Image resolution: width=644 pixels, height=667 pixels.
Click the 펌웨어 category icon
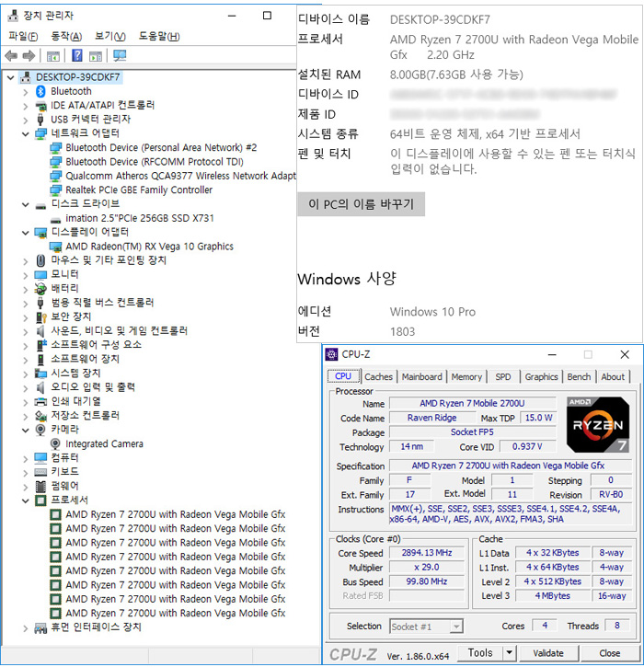(x=40, y=486)
